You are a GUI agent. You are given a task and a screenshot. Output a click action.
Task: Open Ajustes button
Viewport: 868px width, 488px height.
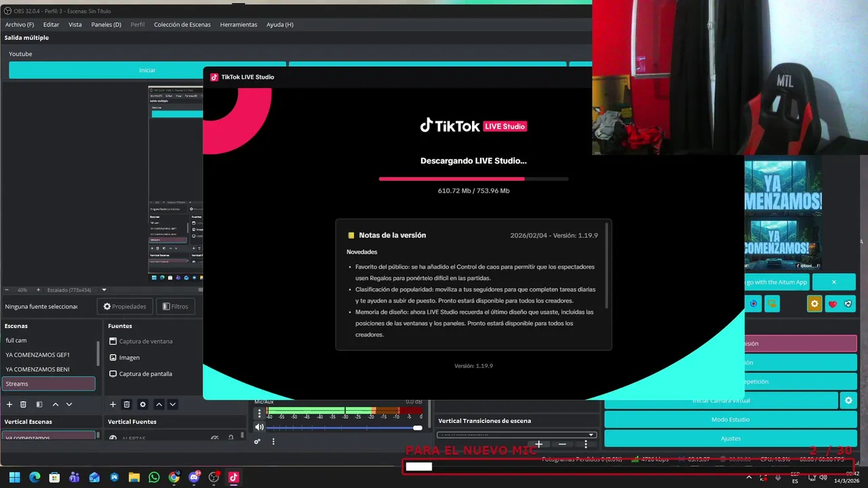(730, 439)
